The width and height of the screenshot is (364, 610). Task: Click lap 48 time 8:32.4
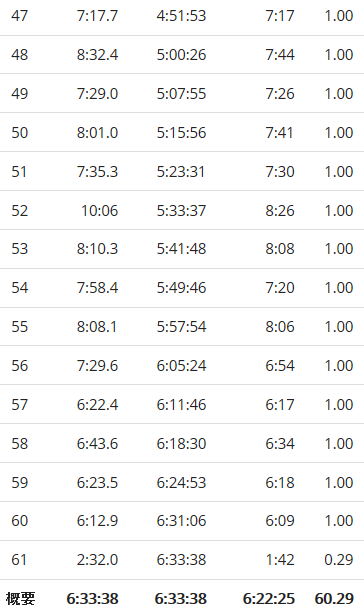coord(97,55)
